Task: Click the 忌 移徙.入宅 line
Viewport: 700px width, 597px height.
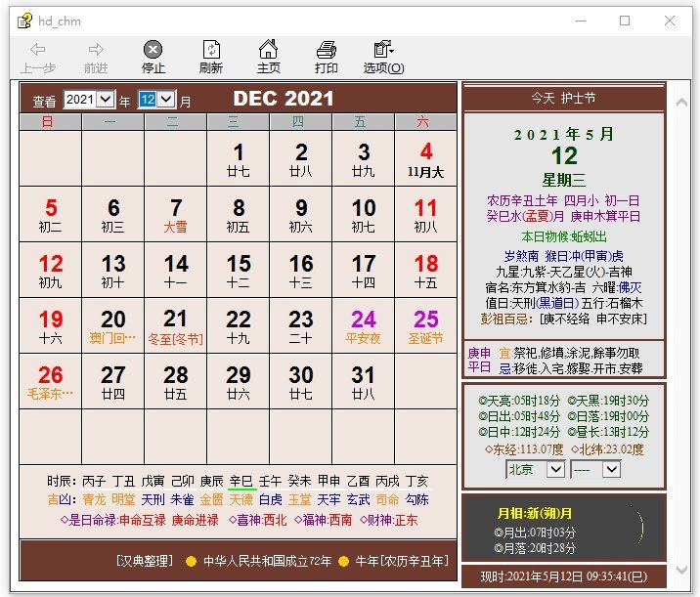Action: pos(571,368)
